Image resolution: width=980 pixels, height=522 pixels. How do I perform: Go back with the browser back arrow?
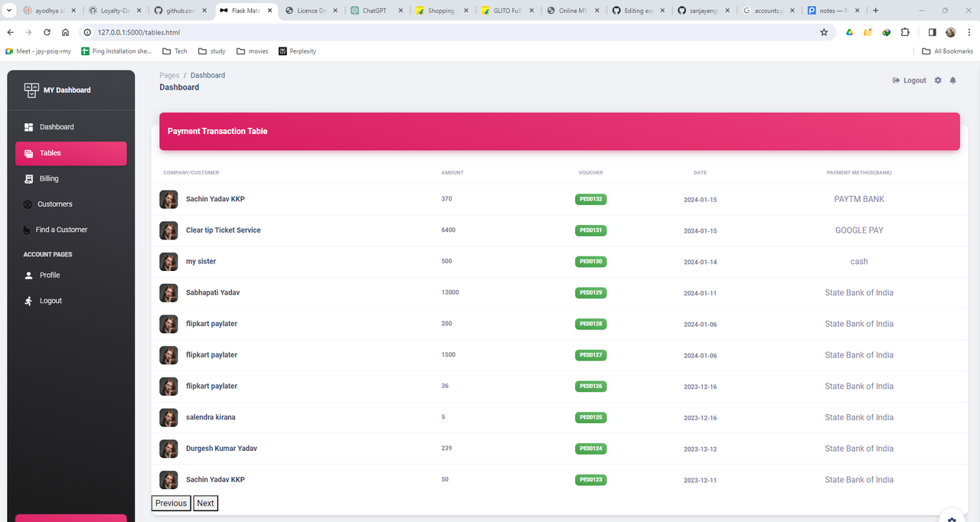(10, 32)
